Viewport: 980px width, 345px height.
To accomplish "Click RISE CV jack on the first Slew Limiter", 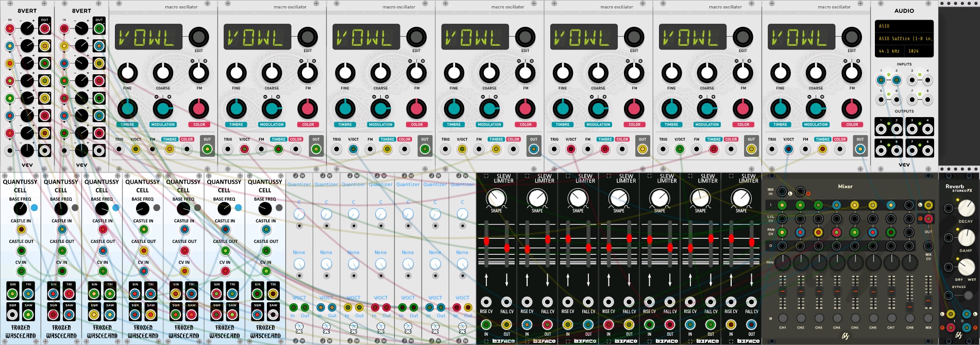I will 486,302.
